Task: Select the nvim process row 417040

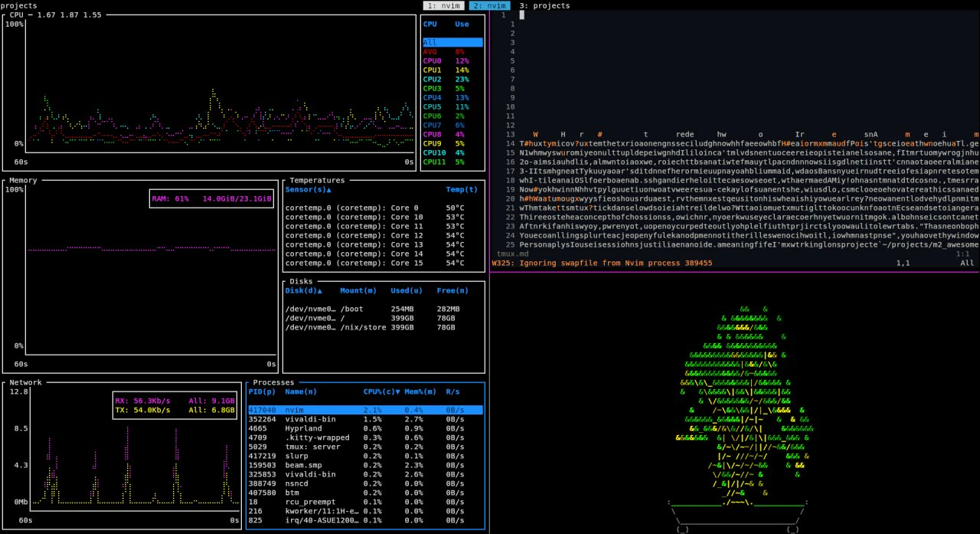Action: pyautogui.click(x=365, y=410)
